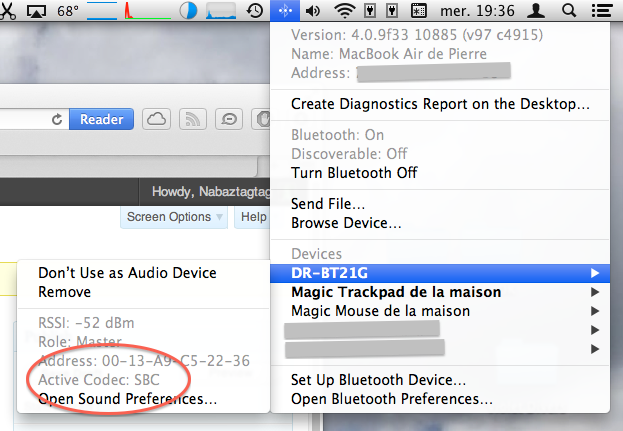623x431 pixels.
Task: Click the AirPlay display icon
Action: 37,12
